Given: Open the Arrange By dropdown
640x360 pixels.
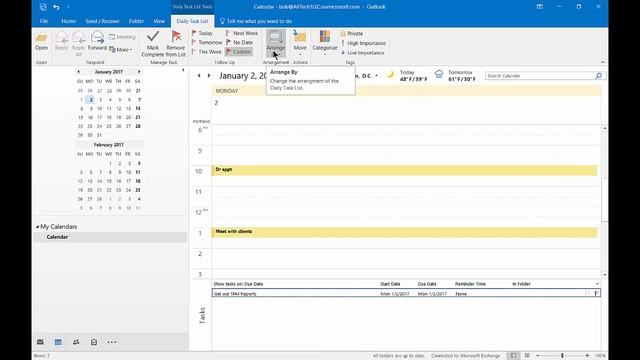Looking at the screenshot, I should pos(276,43).
